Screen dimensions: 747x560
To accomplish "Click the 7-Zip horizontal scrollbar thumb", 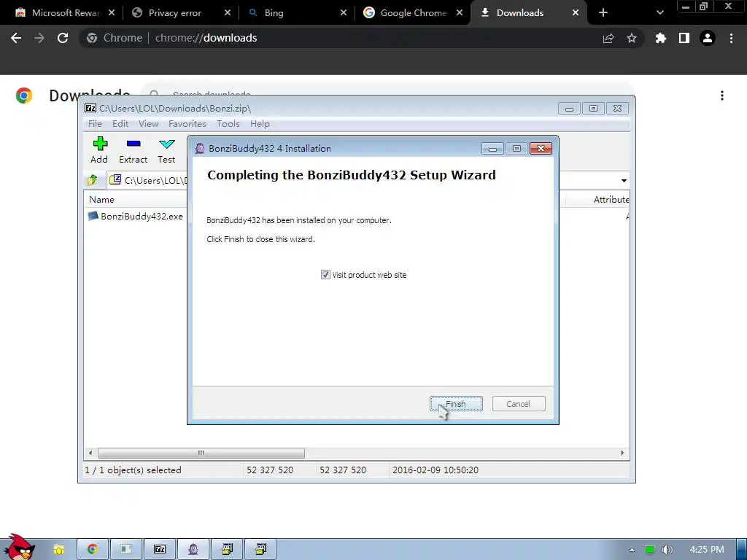I will point(201,453).
